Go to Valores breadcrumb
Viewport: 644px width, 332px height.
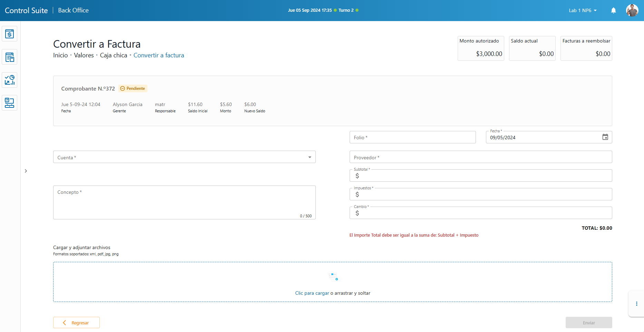tap(84, 55)
